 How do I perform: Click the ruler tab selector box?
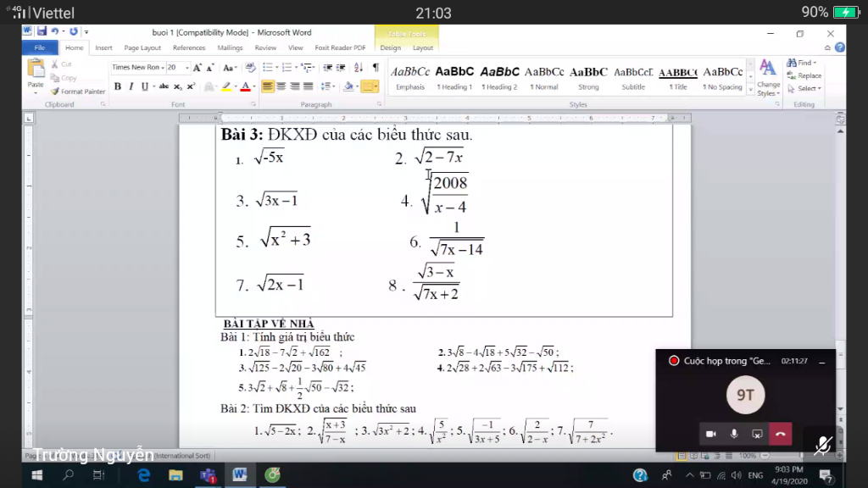(x=29, y=118)
